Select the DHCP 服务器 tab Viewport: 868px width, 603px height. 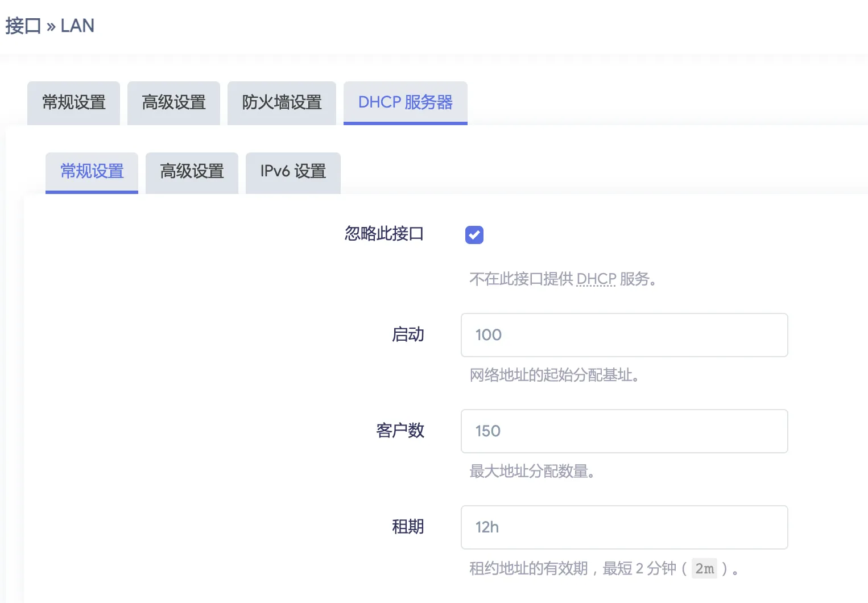pyautogui.click(x=405, y=102)
